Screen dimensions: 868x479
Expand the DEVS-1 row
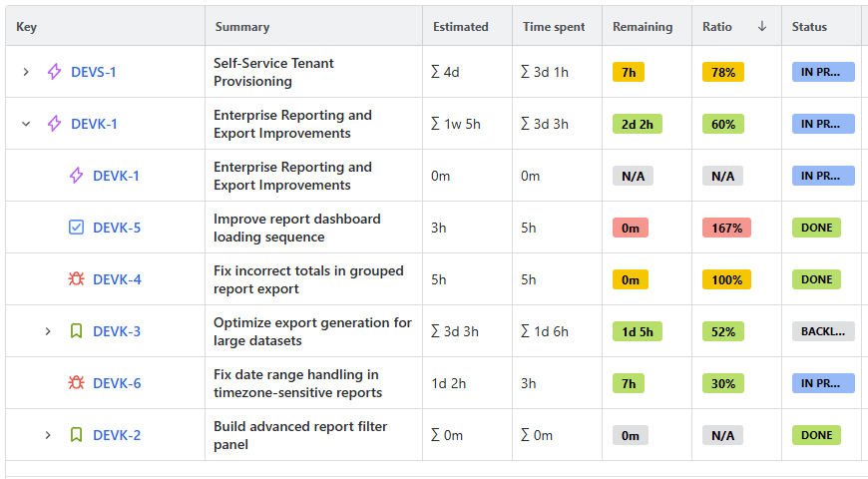point(26,72)
